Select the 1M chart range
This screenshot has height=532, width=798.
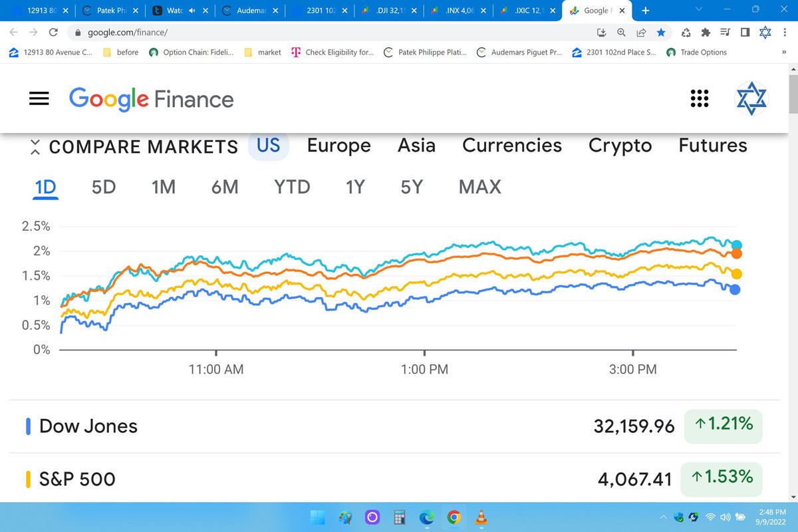[x=164, y=188]
